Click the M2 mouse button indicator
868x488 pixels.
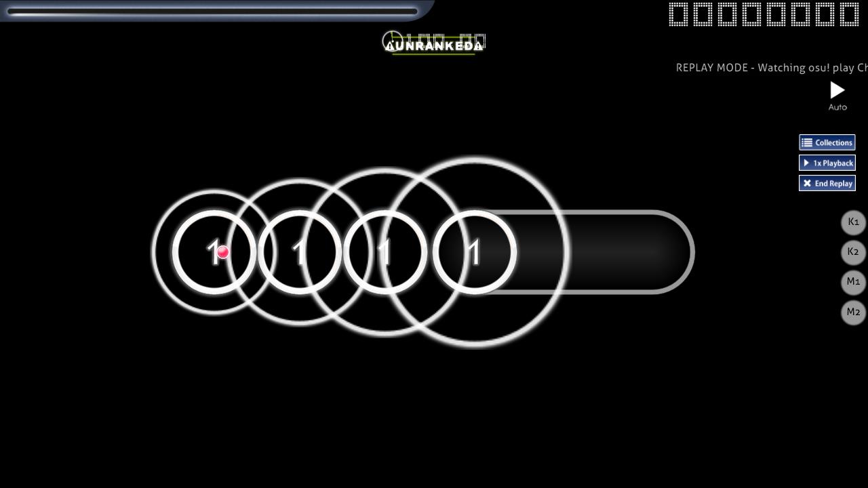click(853, 312)
